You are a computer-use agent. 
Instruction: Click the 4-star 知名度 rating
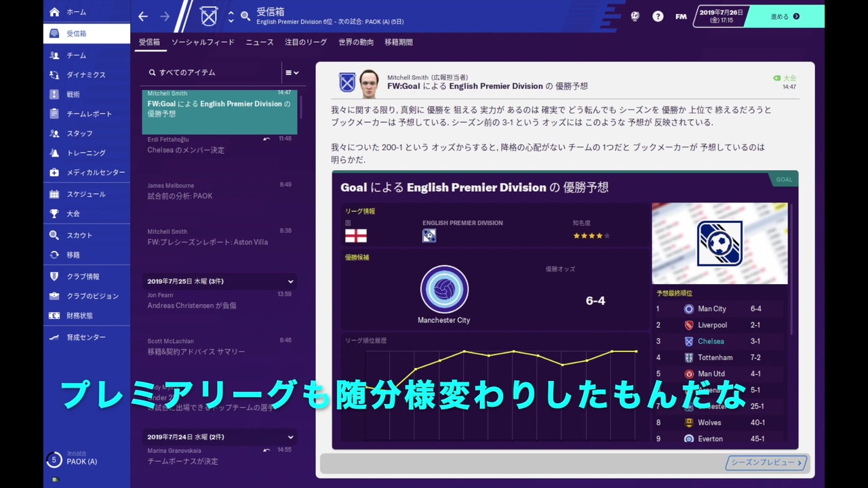591,236
